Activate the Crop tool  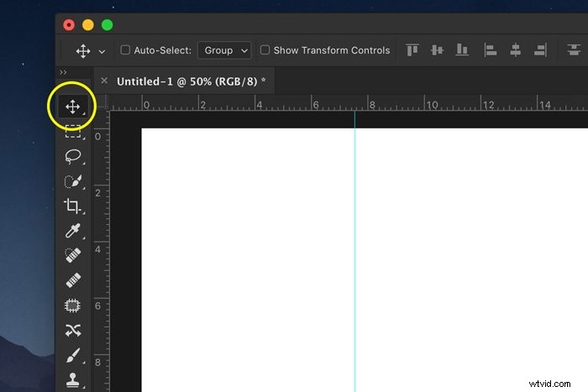(x=72, y=206)
